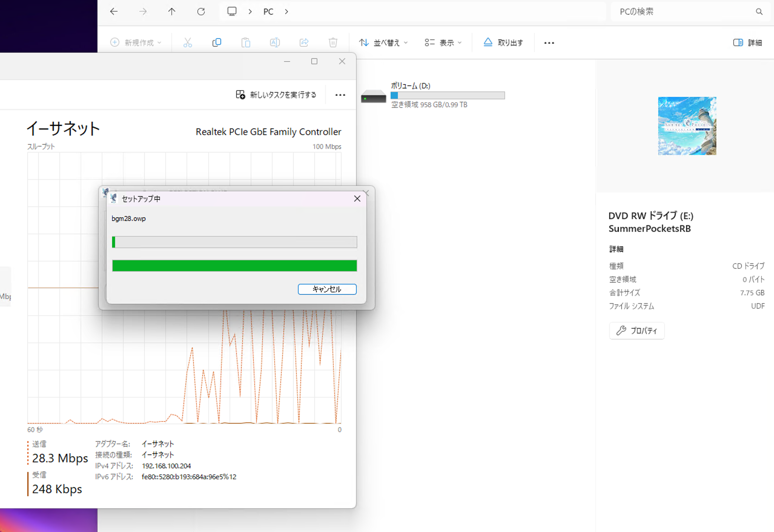
Task: Click the cut scissors icon
Action: pyautogui.click(x=187, y=42)
